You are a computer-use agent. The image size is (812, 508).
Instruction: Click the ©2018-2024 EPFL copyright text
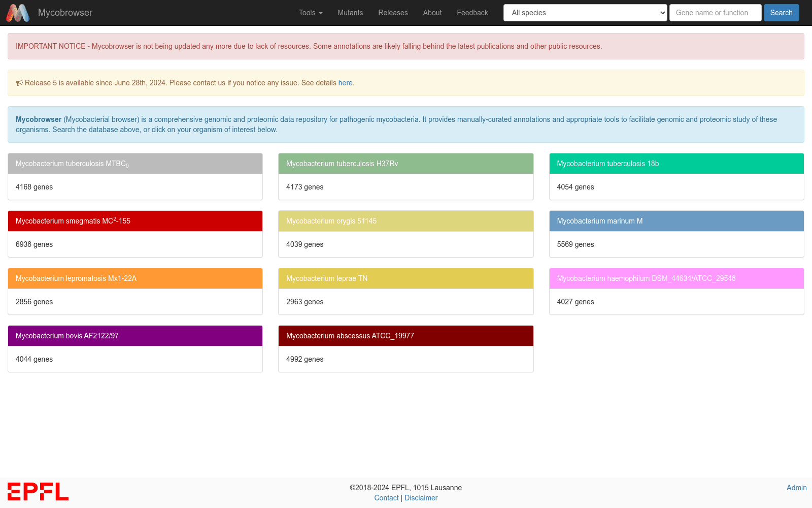405,488
